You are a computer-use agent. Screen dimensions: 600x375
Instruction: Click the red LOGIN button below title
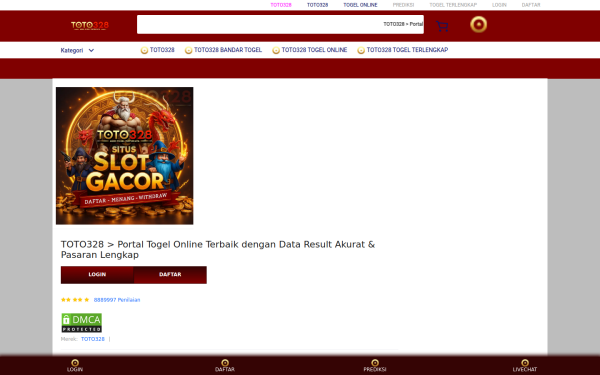tap(97, 275)
